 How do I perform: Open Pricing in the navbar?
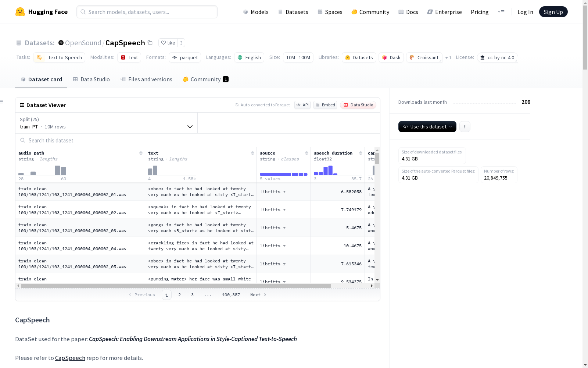[480, 12]
